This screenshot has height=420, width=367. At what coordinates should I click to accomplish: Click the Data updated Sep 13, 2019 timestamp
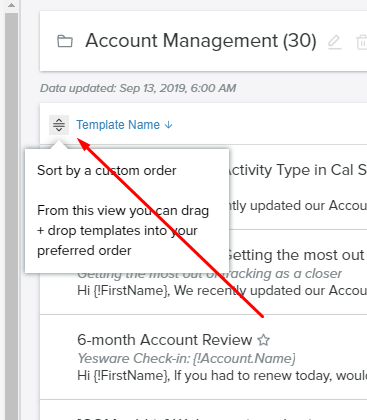(138, 88)
